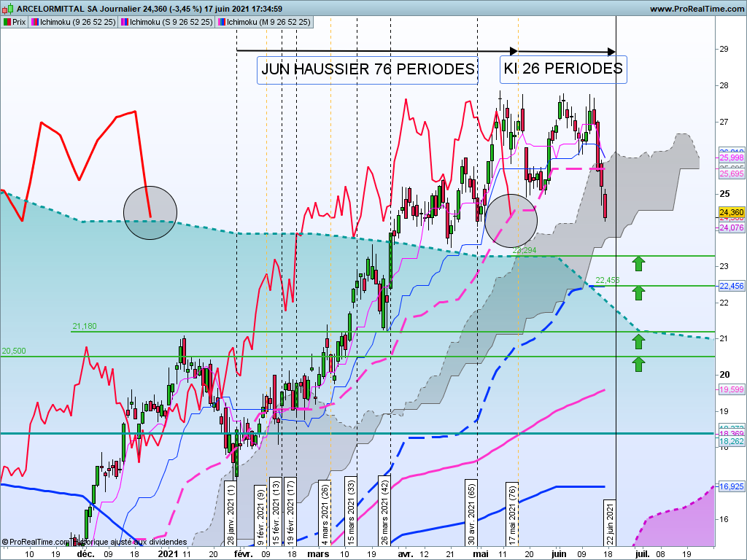Select the 20,500 horizontal line label
Image resolution: width=747 pixels, height=560 pixels.
click(x=14, y=351)
